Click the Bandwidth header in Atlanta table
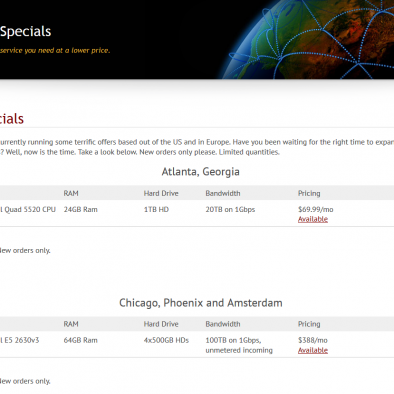 [x=223, y=193]
